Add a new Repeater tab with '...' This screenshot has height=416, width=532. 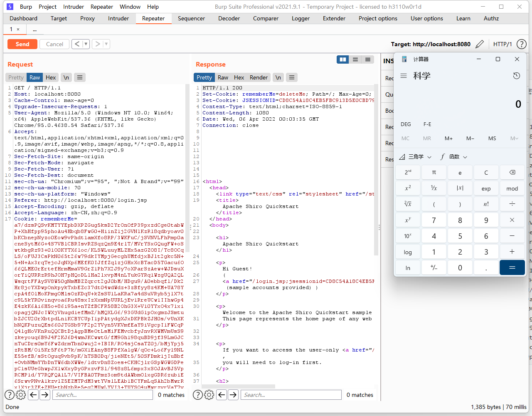pyautogui.click(x=34, y=30)
